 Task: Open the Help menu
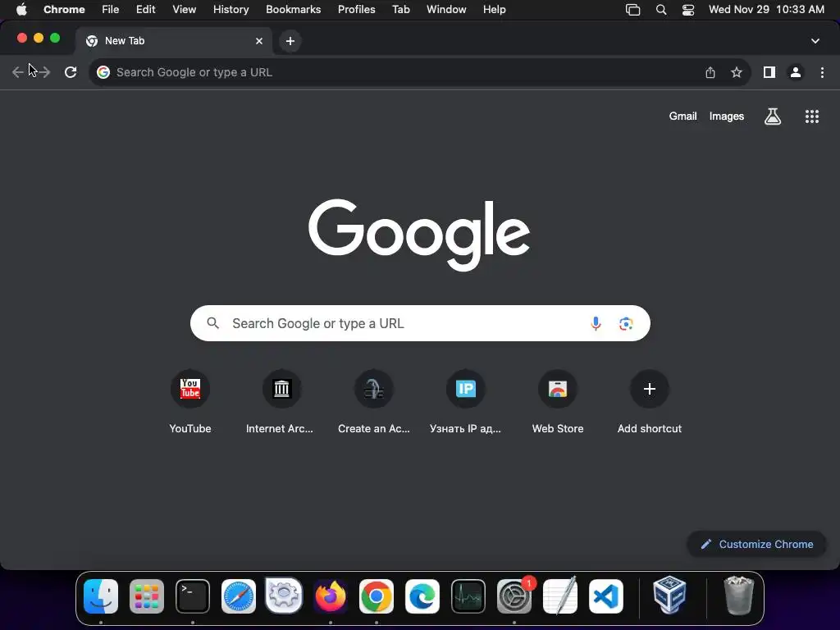pos(495,10)
